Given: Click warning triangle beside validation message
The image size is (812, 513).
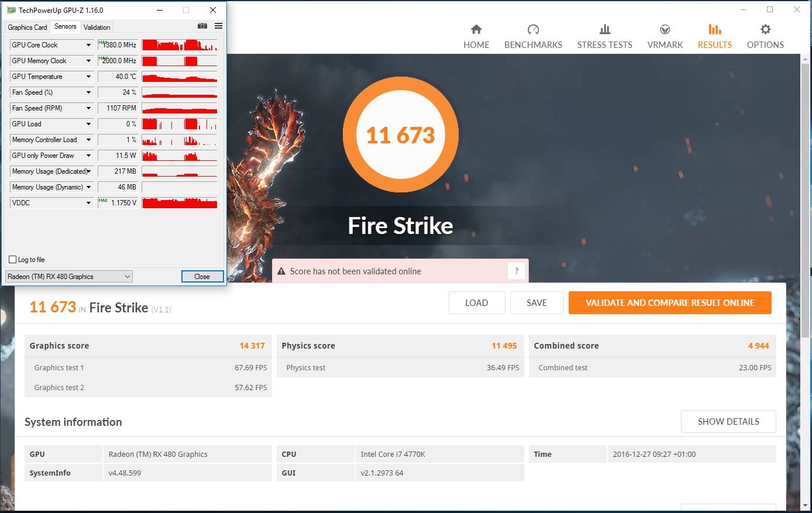Looking at the screenshot, I should tap(281, 271).
